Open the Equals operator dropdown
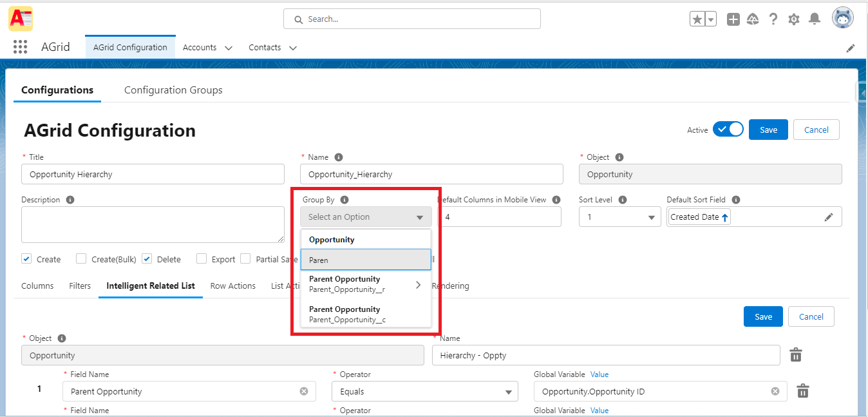868x417 pixels. (x=425, y=391)
